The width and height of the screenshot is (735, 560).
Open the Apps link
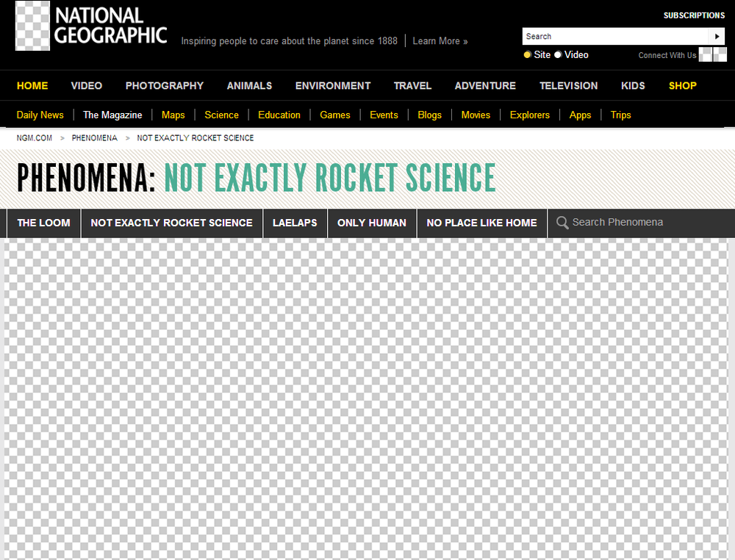pos(580,115)
